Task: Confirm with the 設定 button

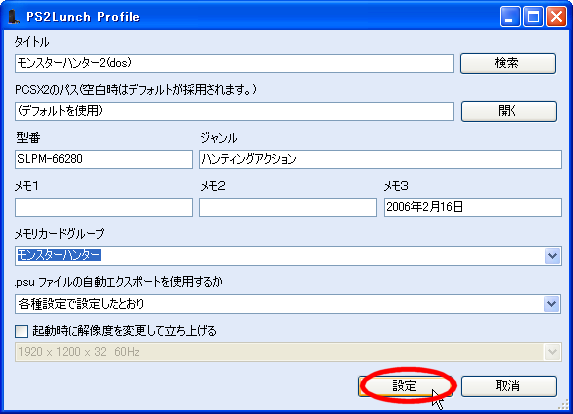Action: pos(405,386)
